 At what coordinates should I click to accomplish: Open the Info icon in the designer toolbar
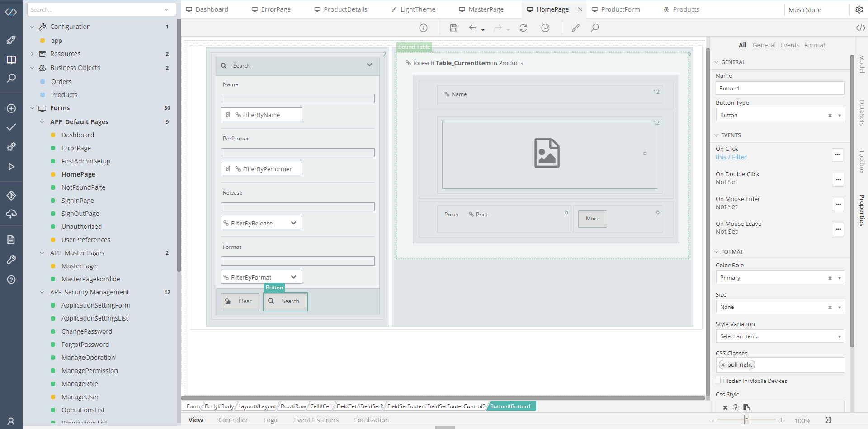point(423,28)
